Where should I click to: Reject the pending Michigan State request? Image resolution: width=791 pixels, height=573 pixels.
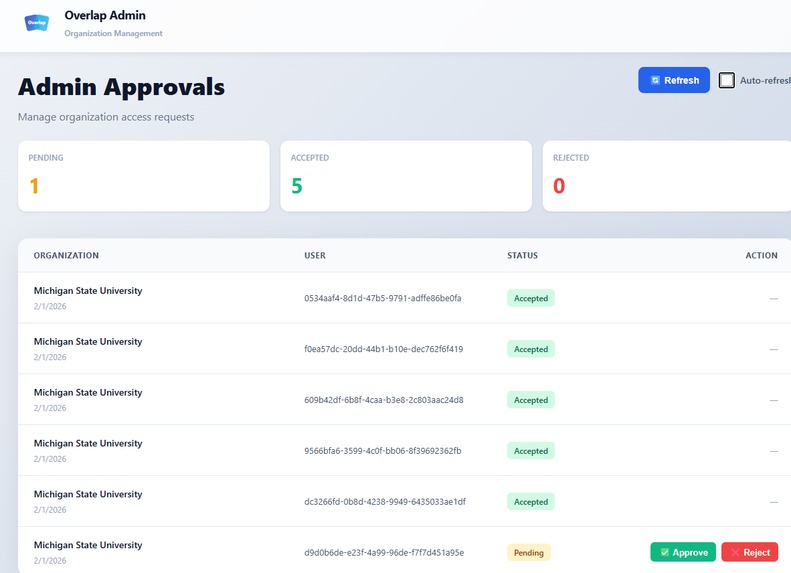pyautogui.click(x=750, y=552)
